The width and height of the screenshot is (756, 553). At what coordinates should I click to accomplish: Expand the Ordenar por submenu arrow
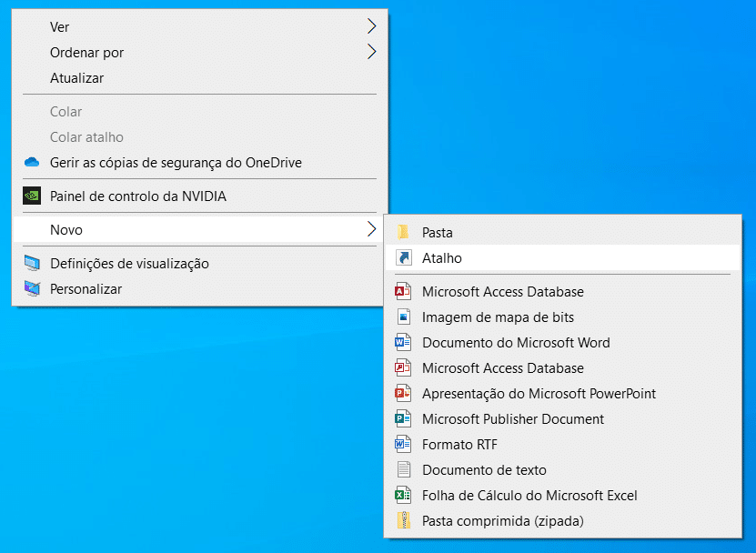click(x=371, y=52)
